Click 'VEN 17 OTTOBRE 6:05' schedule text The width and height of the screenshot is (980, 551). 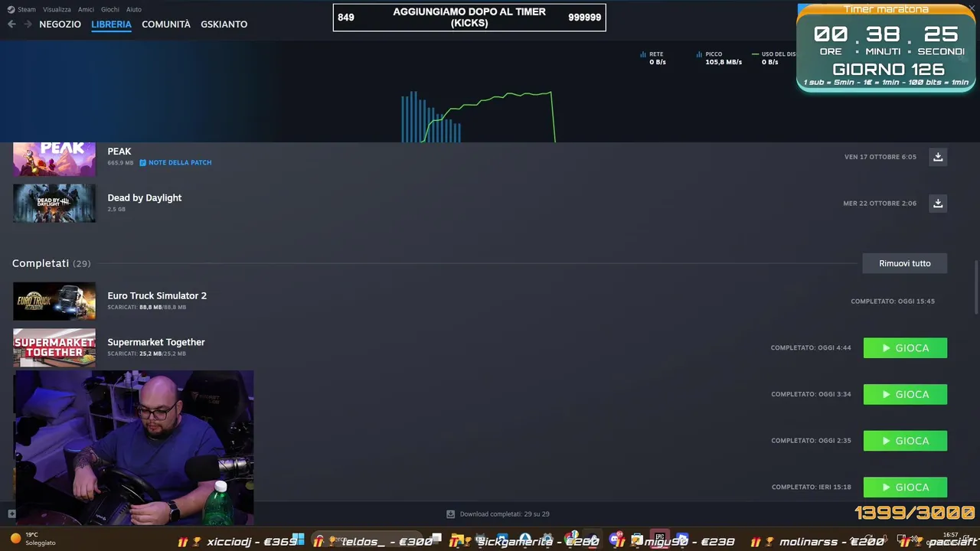pyautogui.click(x=880, y=157)
